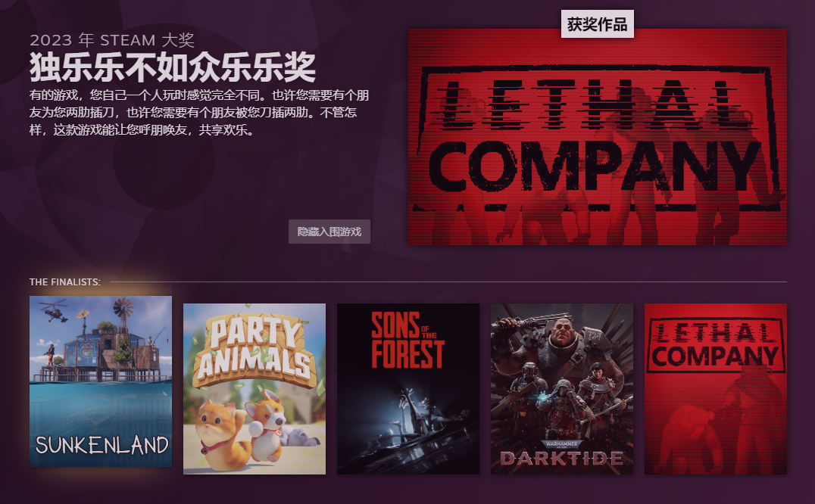Click the orange kitten on Party Animals cover
The image size is (815, 504).
click(220, 430)
